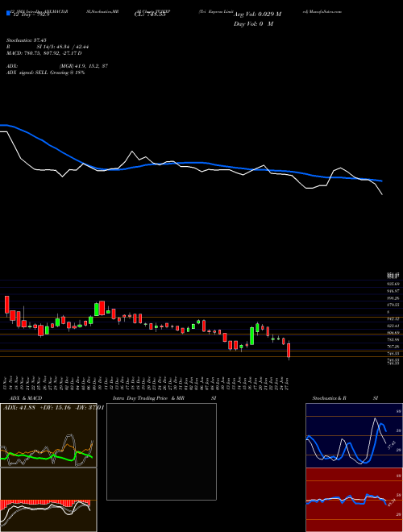Click the 767.26 price axis label
This screenshot has height=532, width=403.
click(x=393, y=347)
